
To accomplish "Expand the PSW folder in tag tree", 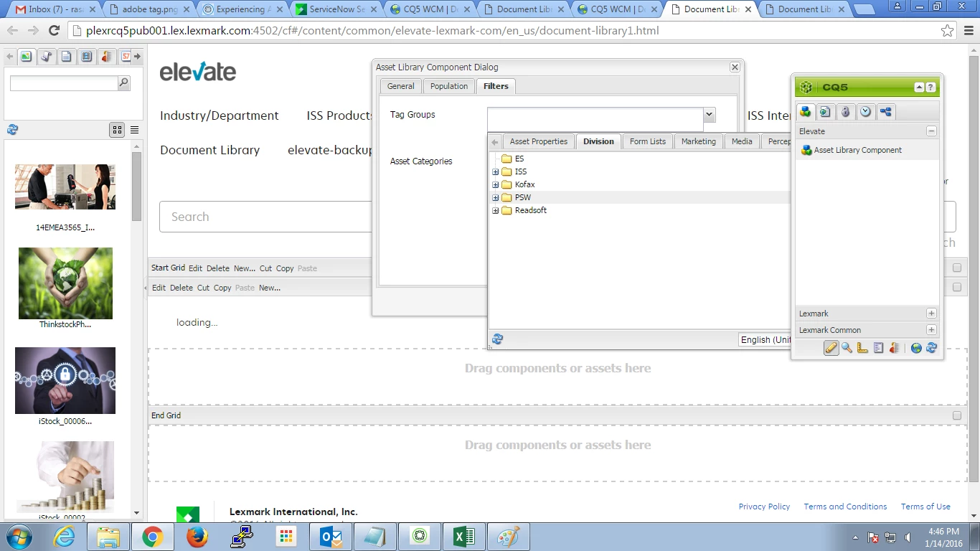I will click(x=495, y=198).
